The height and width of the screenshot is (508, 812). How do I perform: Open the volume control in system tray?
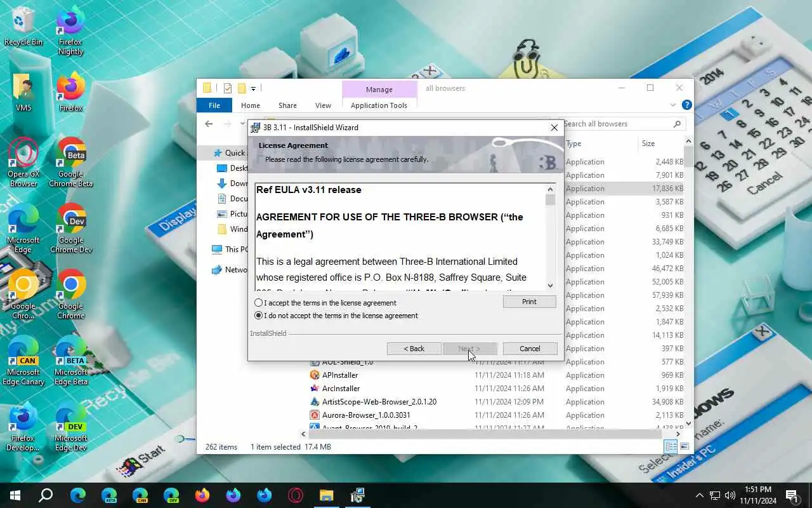point(730,495)
